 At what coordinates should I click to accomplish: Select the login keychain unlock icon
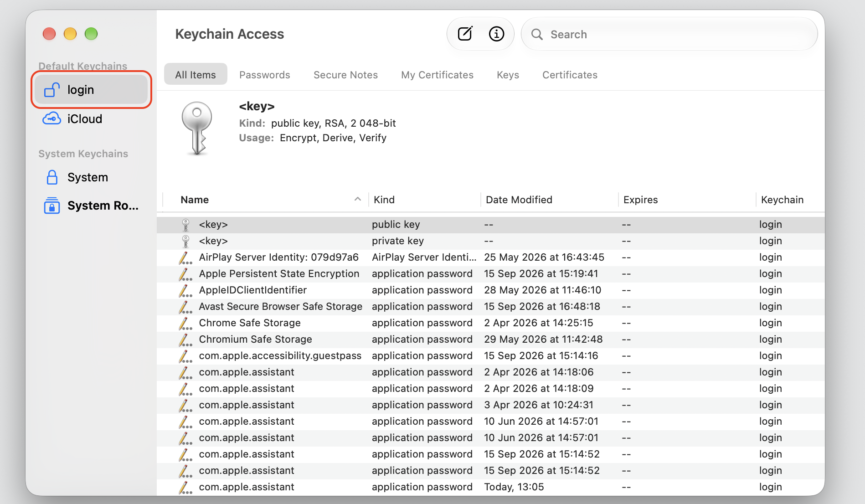[52, 90]
